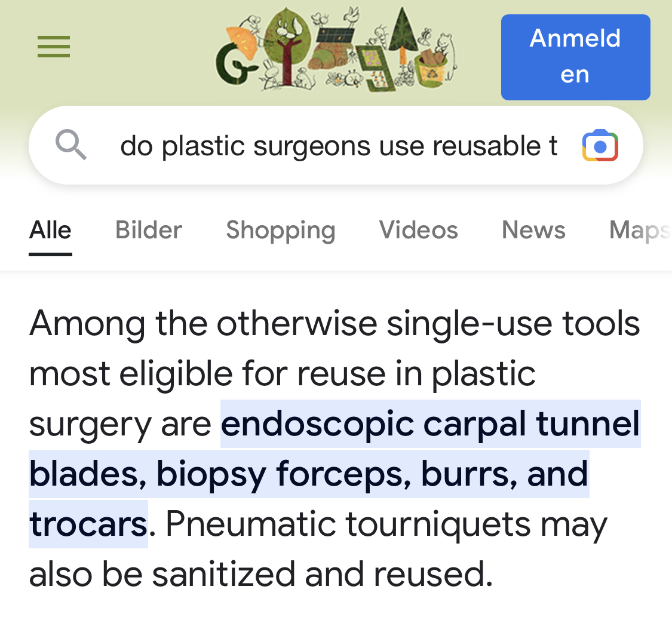The image size is (672, 623).
Task: Focus the search query text field
Action: (339, 146)
